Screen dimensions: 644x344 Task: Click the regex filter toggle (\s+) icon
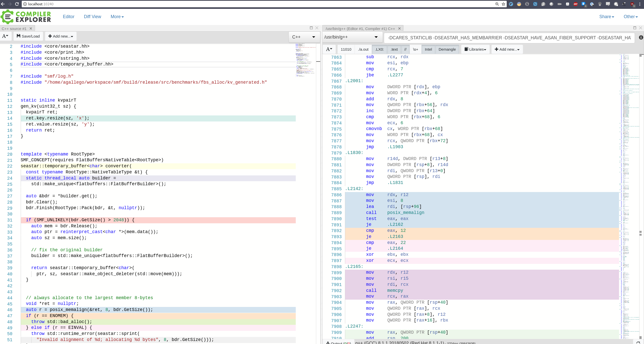click(x=415, y=49)
